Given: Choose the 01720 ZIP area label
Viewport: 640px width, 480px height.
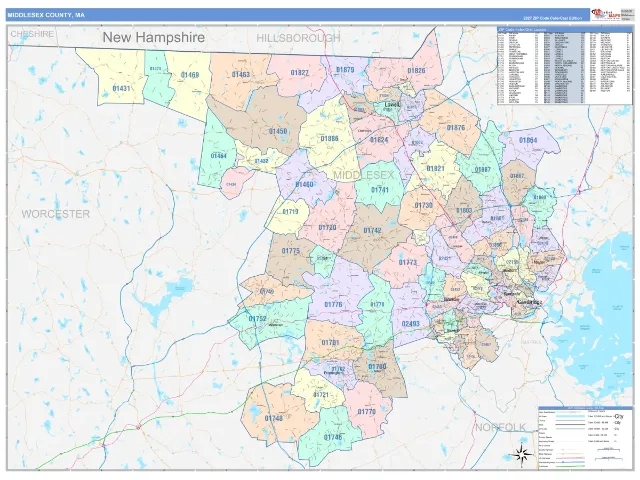Looking at the screenshot, I should tap(327, 227).
